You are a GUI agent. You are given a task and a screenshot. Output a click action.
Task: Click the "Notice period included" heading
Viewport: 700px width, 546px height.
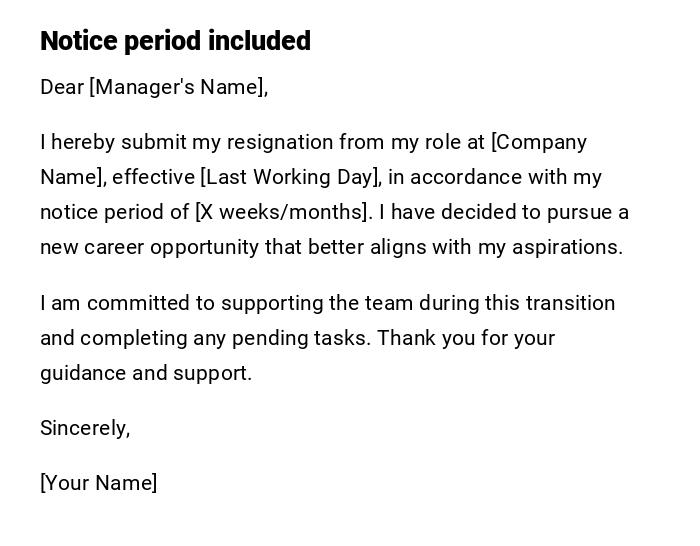point(175,41)
